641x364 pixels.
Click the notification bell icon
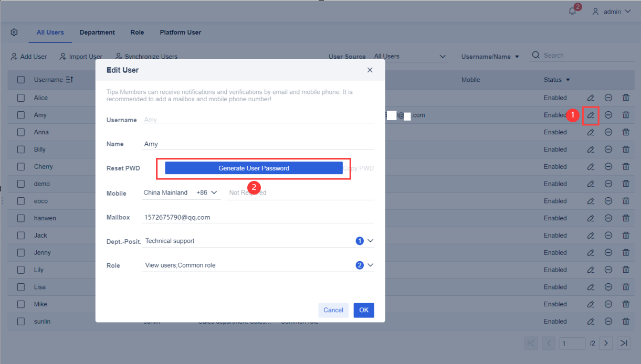pos(572,11)
